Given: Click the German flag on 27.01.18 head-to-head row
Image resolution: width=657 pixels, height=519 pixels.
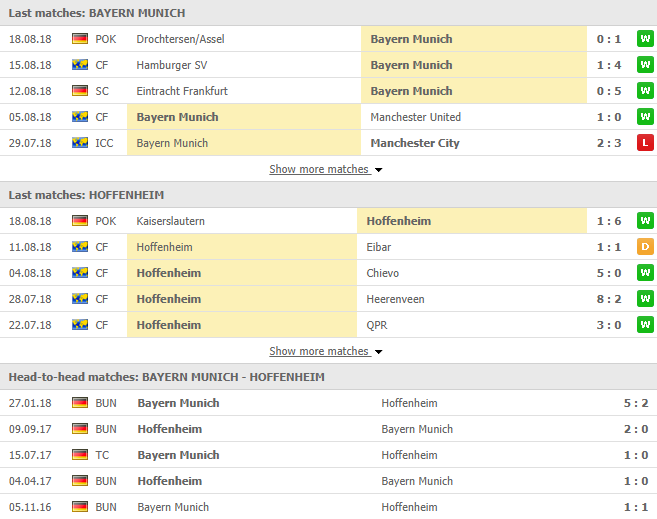Looking at the screenshot, I should 80,403.
